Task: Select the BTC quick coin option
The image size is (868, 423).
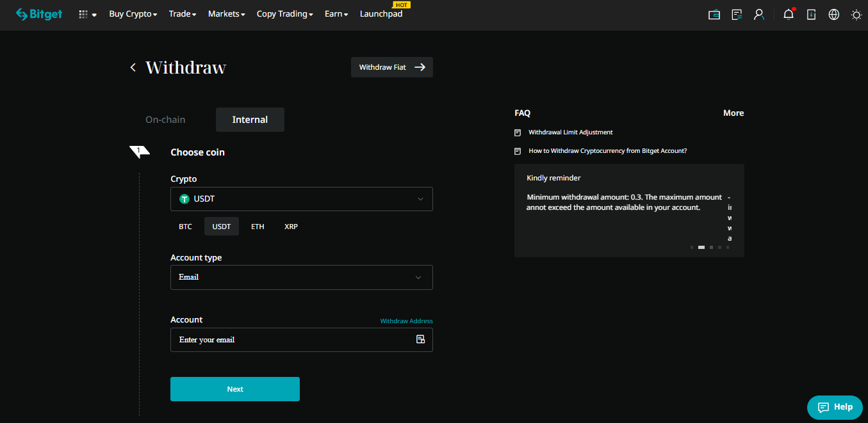Action: (x=185, y=227)
